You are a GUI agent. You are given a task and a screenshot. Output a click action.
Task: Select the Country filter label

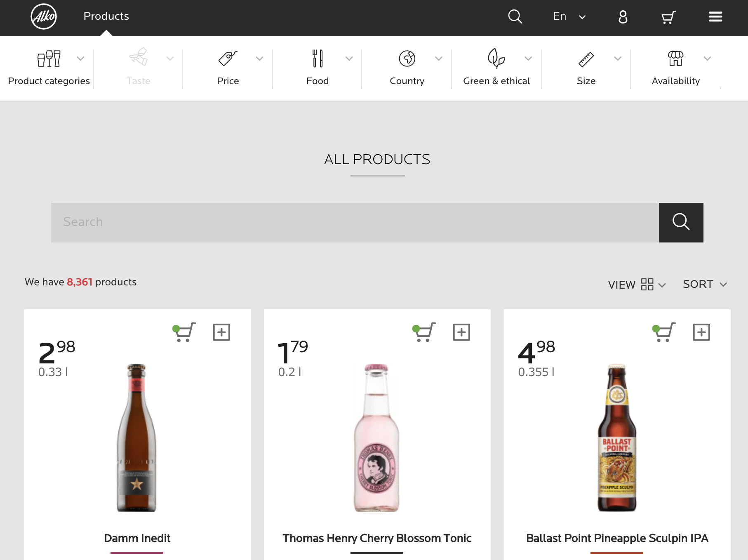(407, 81)
